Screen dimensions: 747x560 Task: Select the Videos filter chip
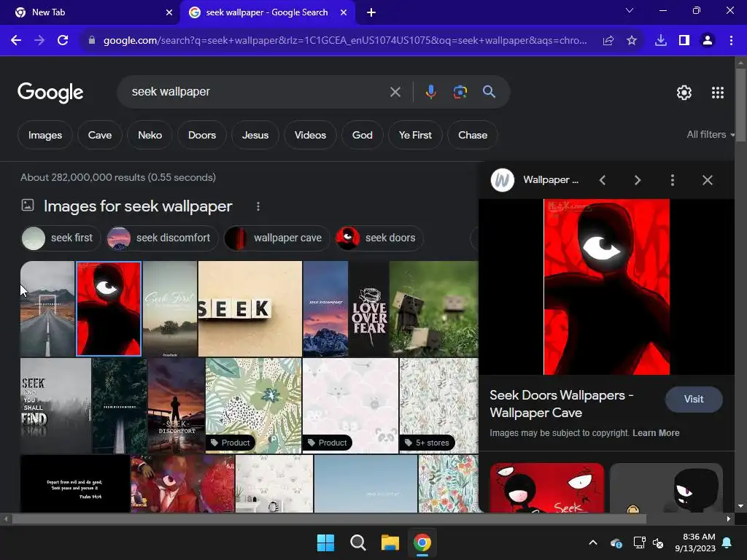[x=310, y=135]
